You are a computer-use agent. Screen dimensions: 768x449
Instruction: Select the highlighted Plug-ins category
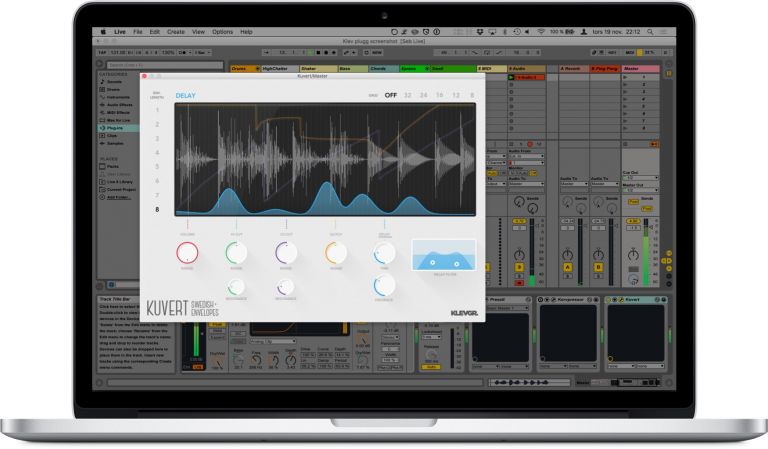tap(118, 128)
